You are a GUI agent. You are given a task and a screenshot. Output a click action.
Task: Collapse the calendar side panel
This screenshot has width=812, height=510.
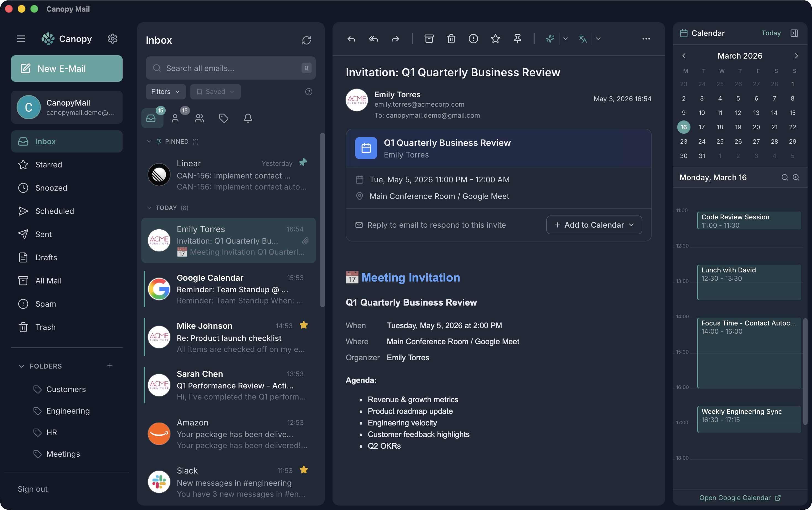click(794, 33)
